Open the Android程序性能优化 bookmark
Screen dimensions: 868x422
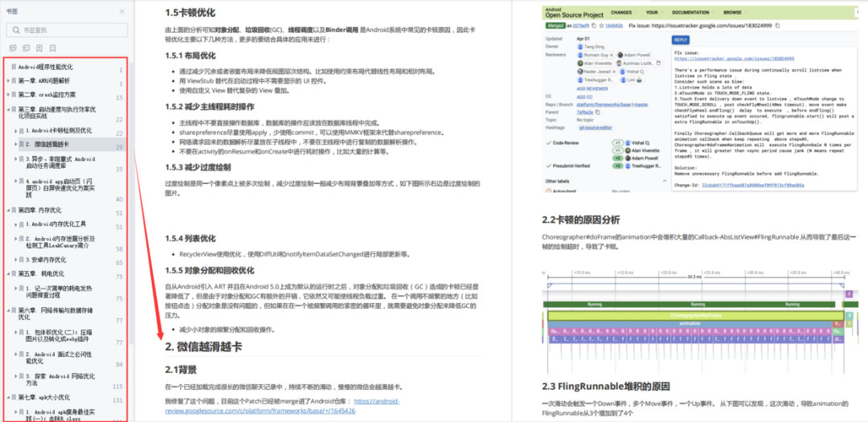(45, 67)
